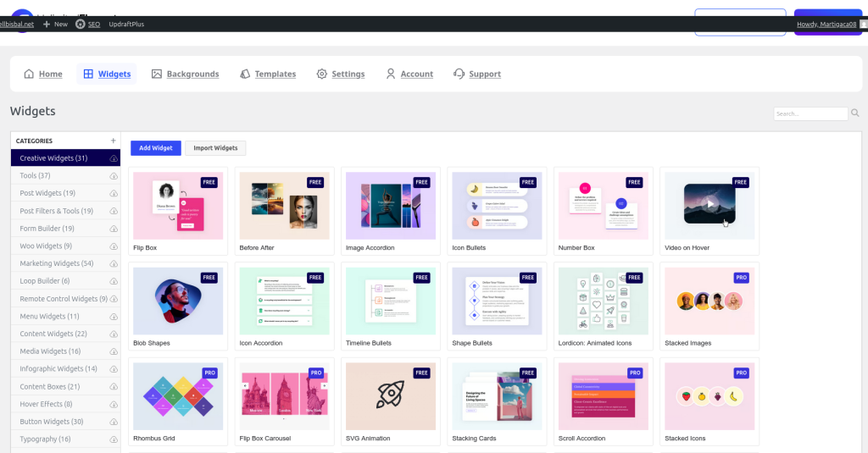The width and height of the screenshot is (868, 453).
Task: Open the SEO item in admin bar
Action: tap(88, 25)
